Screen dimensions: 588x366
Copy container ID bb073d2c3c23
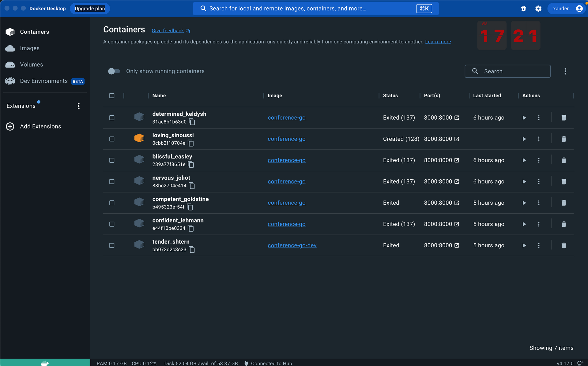click(x=192, y=250)
